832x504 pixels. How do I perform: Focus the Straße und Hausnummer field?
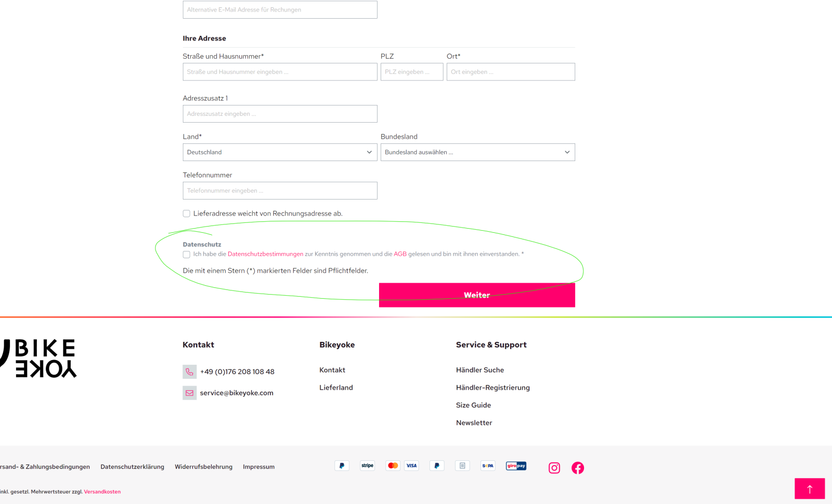[280, 72]
